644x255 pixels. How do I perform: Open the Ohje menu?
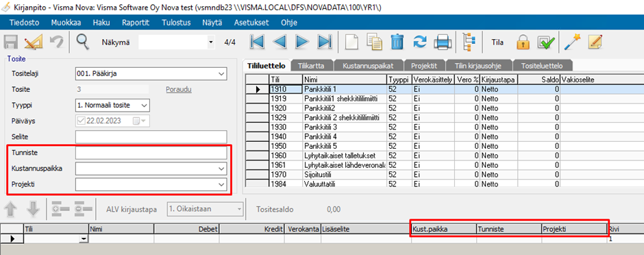288,23
